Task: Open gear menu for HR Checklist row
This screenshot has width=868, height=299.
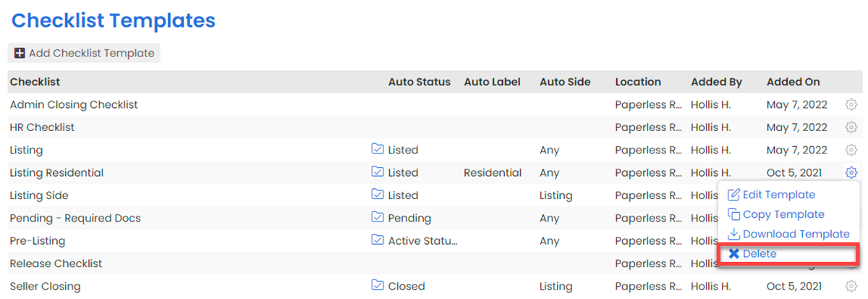Action: point(851,127)
